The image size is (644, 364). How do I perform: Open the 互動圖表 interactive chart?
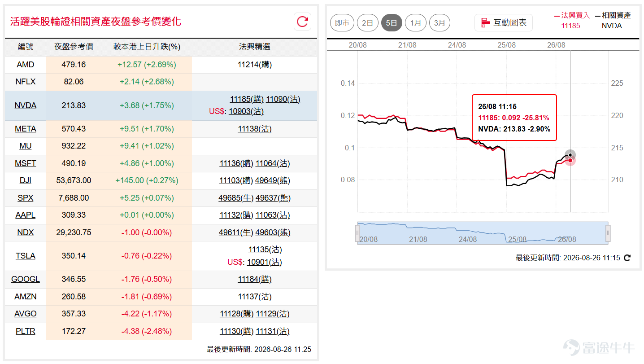tap(503, 22)
